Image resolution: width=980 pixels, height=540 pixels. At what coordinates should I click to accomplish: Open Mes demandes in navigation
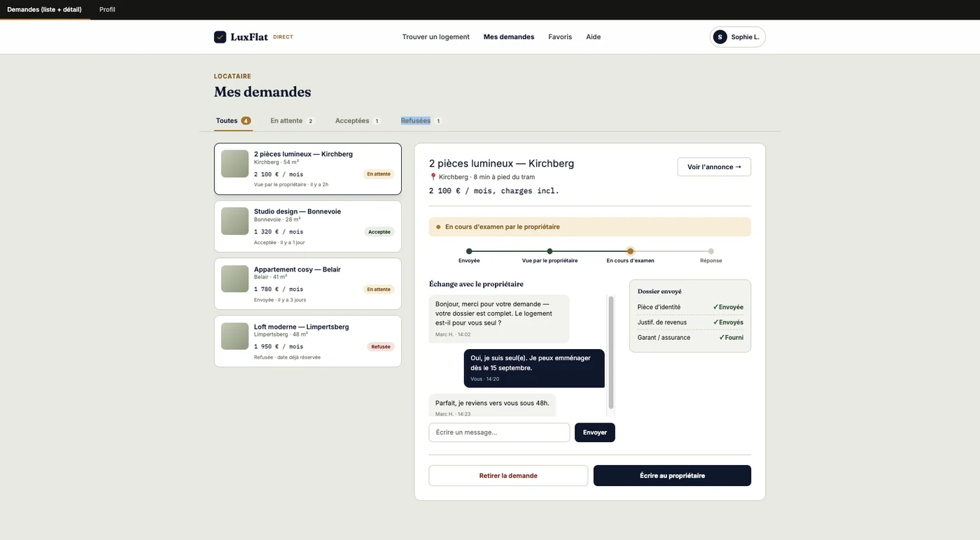point(509,37)
